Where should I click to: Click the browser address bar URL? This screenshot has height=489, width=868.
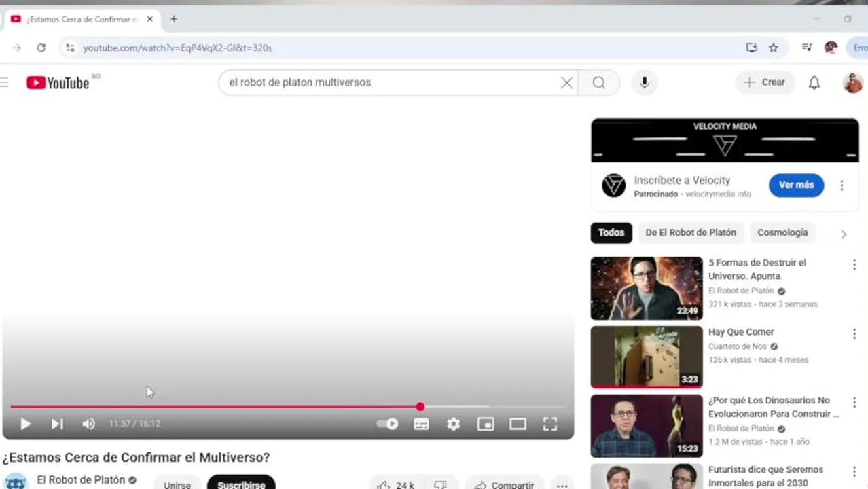[177, 48]
